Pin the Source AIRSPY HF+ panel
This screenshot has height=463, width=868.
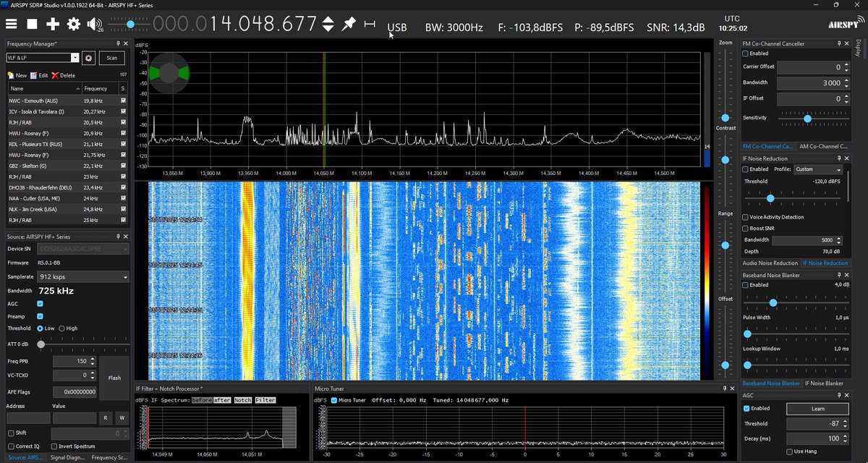click(x=118, y=237)
